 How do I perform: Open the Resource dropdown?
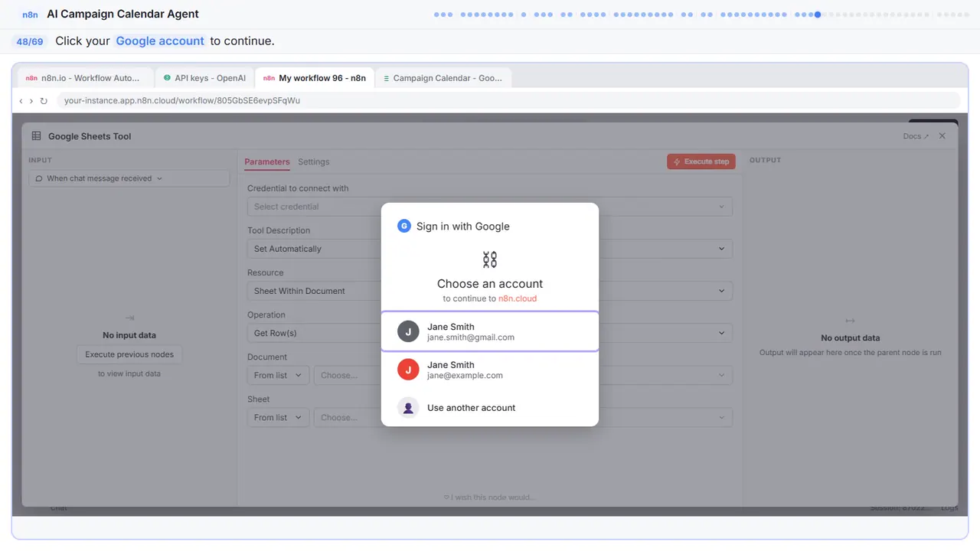pyautogui.click(x=490, y=291)
